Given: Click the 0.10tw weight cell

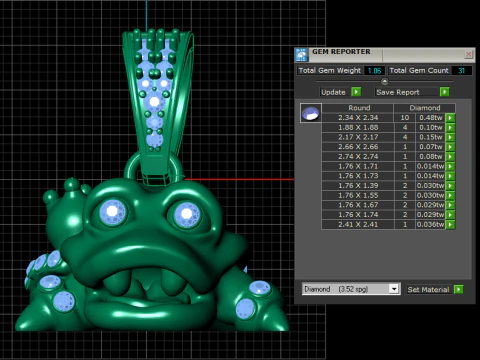Looking at the screenshot, I should click(430, 127).
